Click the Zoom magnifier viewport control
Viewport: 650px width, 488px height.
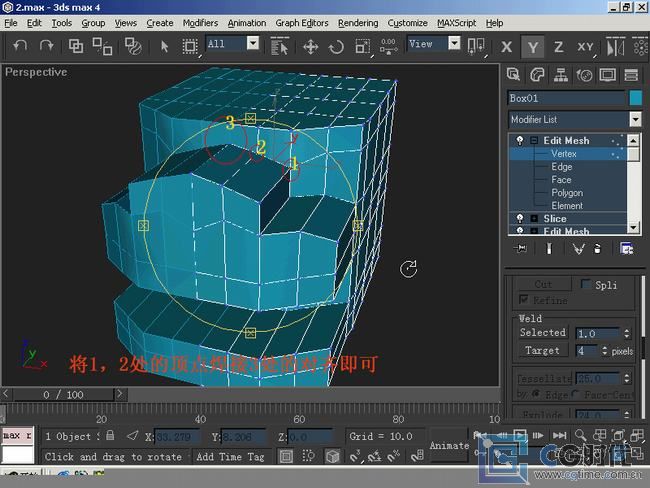point(580,435)
